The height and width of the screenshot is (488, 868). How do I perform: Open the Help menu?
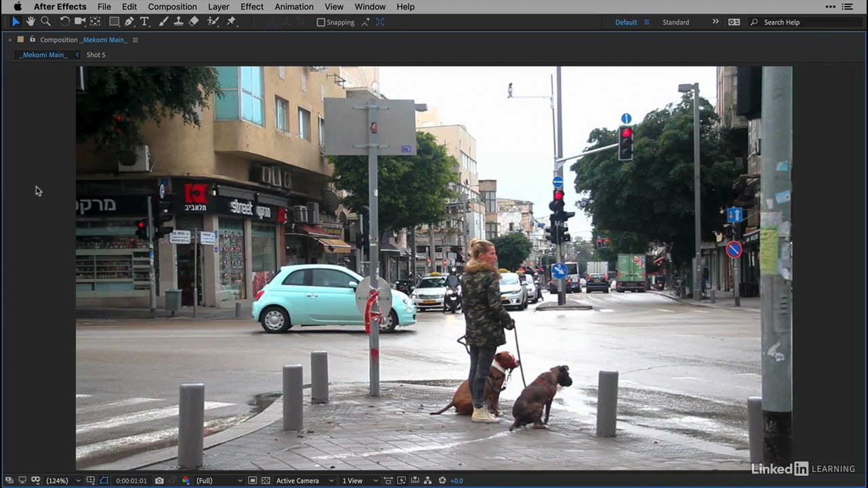pyautogui.click(x=406, y=7)
